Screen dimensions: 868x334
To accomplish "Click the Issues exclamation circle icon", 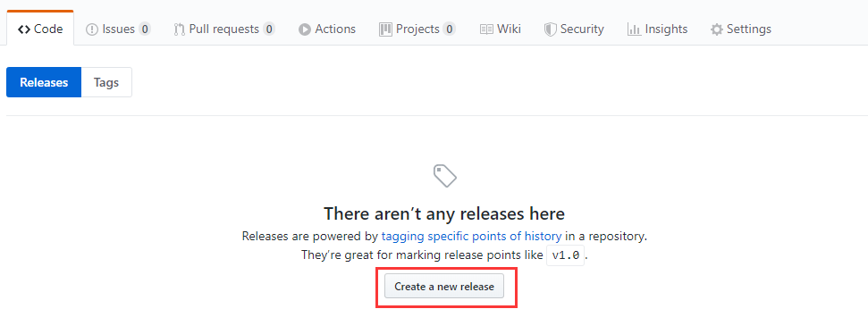I will 92,29.
